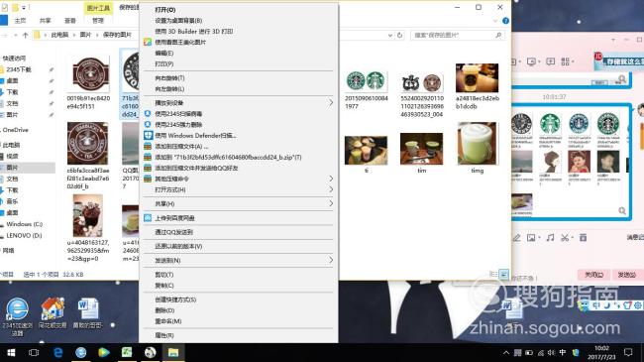644x362 pixels.
Task: Select 通过QQ发送到 menu entry
Action: coord(173,232)
